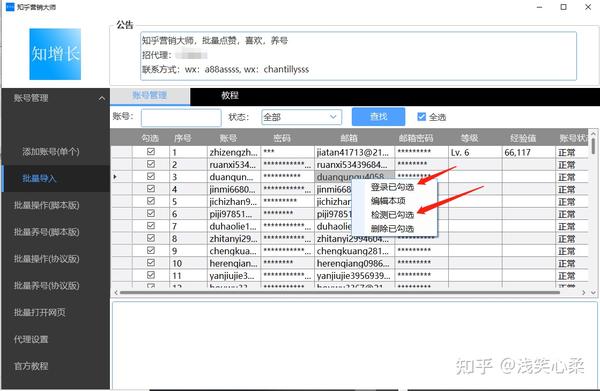
Task: Choose 编辑本项 from the context menu
Action: coord(388,201)
